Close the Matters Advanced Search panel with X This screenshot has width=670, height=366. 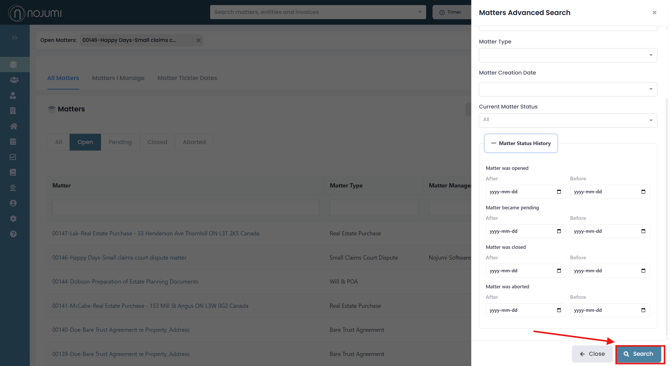[654, 12]
